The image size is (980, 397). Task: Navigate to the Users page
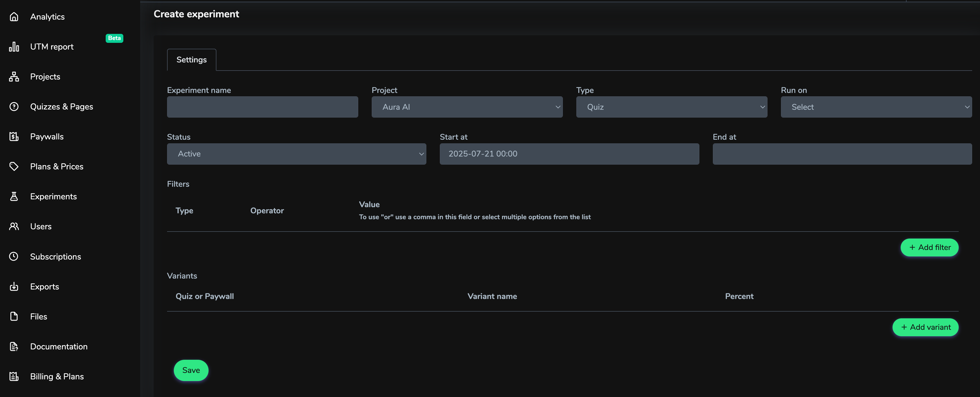(41, 226)
